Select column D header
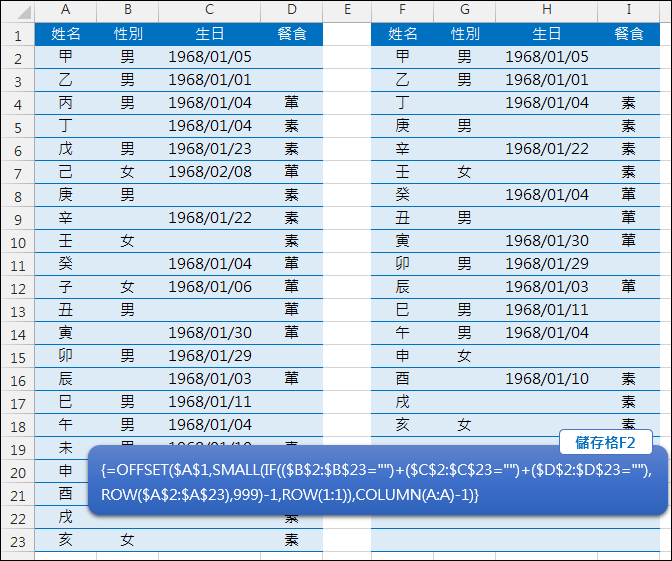The image size is (672, 561). click(292, 10)
